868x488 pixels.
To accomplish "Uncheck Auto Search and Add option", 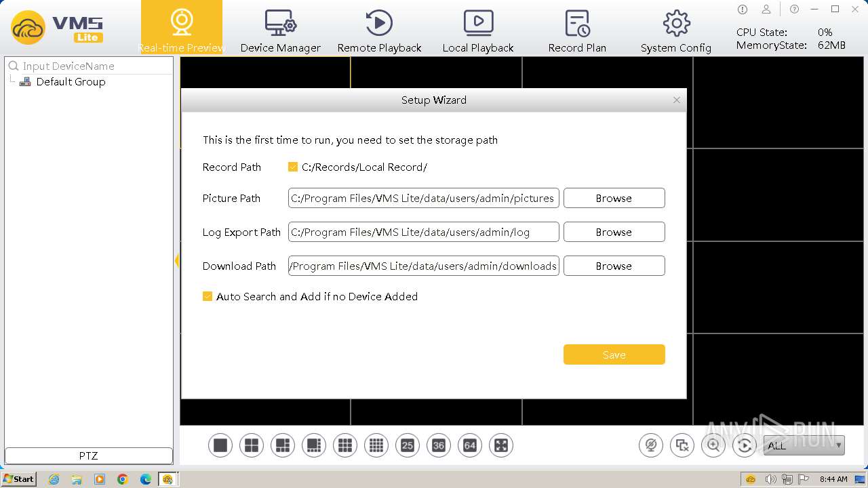I will [208, 296].
